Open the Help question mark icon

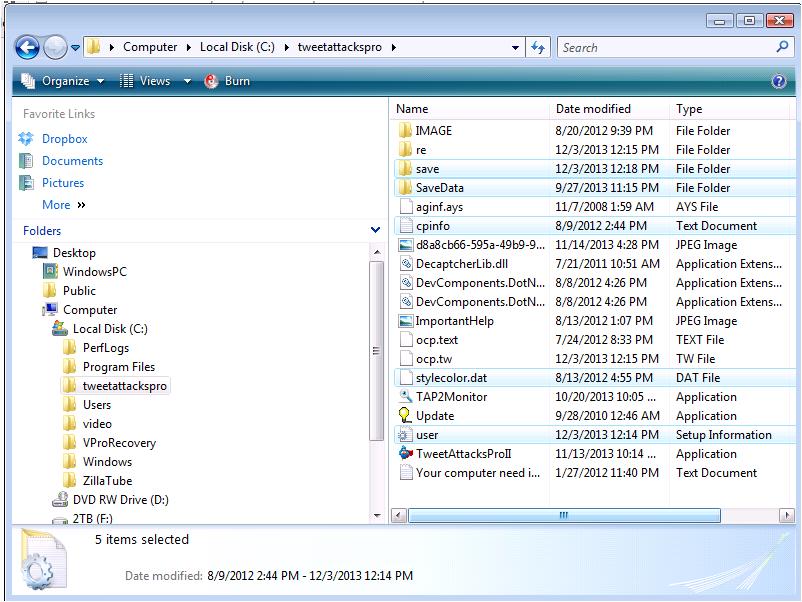(779, 82)
